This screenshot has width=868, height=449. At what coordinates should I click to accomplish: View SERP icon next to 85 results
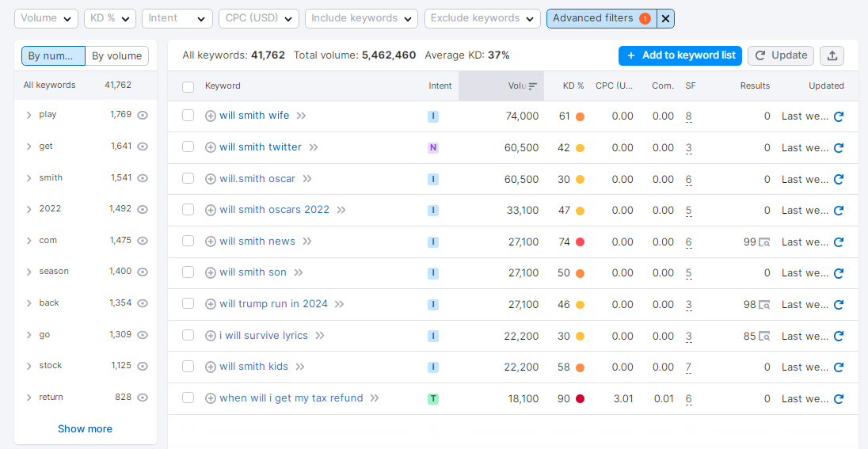coord(764,336)
